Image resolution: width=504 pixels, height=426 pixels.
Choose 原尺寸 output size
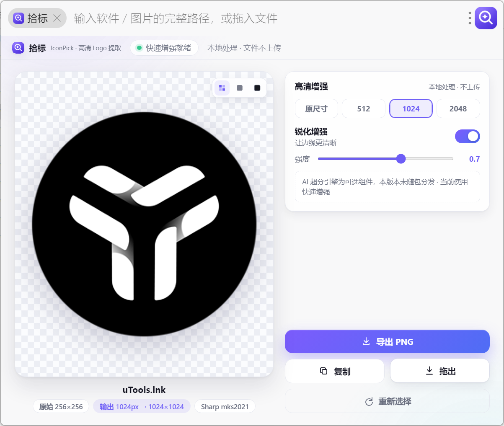[316, 108]
